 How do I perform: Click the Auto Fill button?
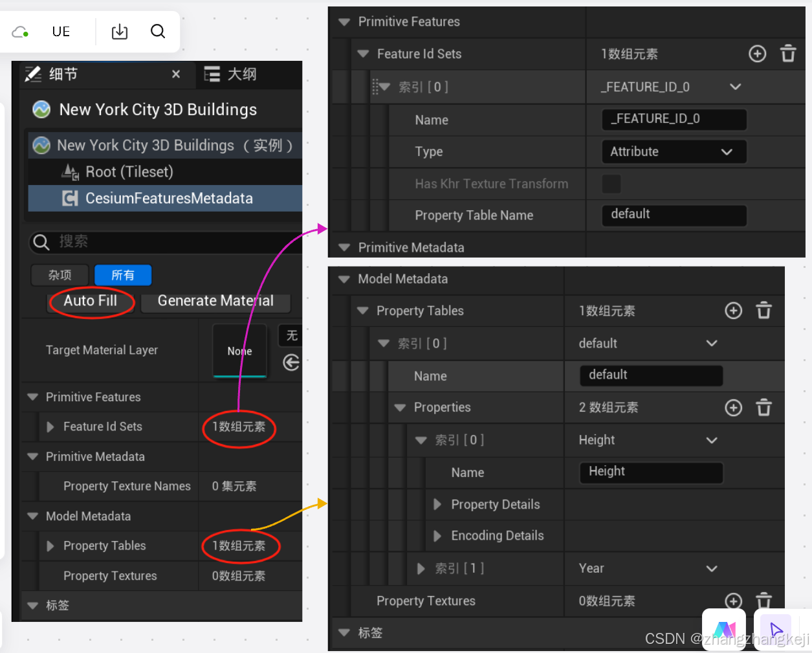91,301
